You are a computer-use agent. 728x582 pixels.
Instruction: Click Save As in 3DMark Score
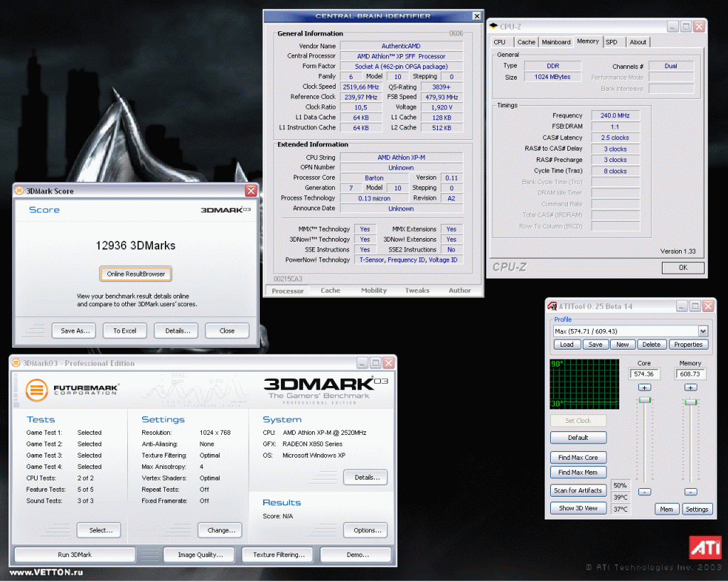[75, 331]
